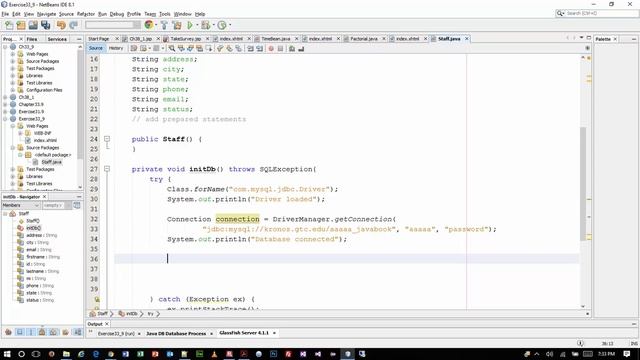This screenshot has width=640, height=360.
Task: Switch to the Java DB Database Process output tab
Action: pos(176,333)
